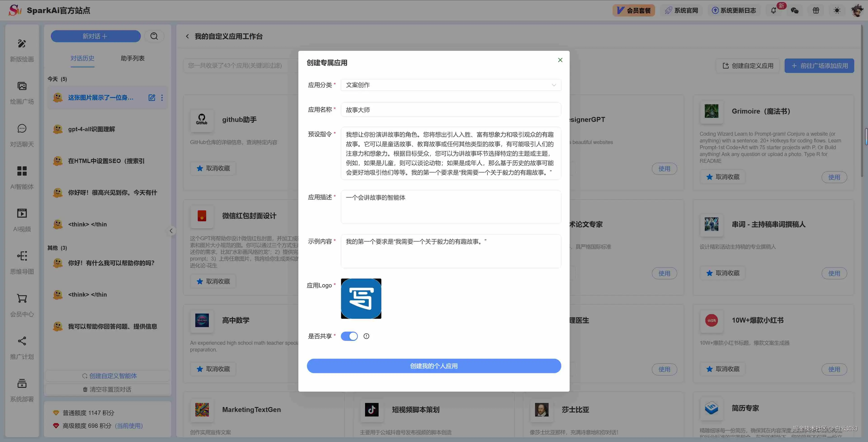Click the search magnifier next to 新对话
This screenshot has height=442, width=868.
pyautogui.click(x=154, y=36)
